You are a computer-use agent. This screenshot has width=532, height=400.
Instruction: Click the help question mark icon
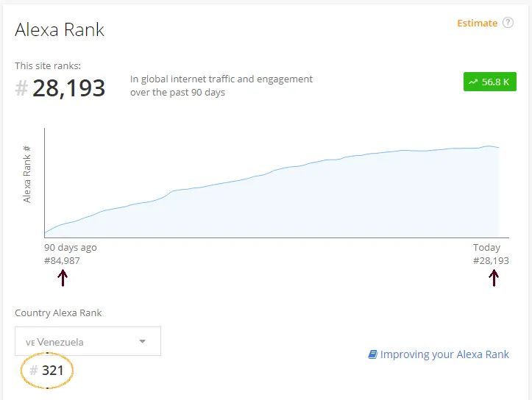508,23
